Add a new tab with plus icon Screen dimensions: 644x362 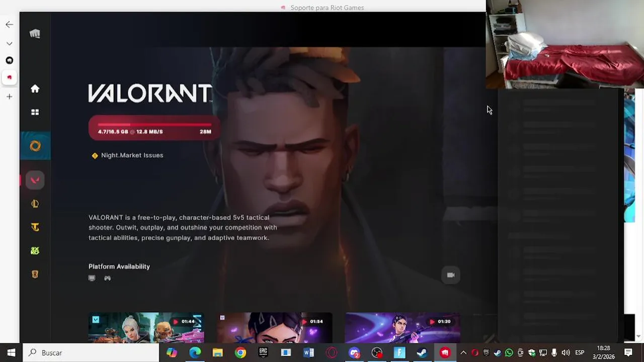tap(9, 97)
